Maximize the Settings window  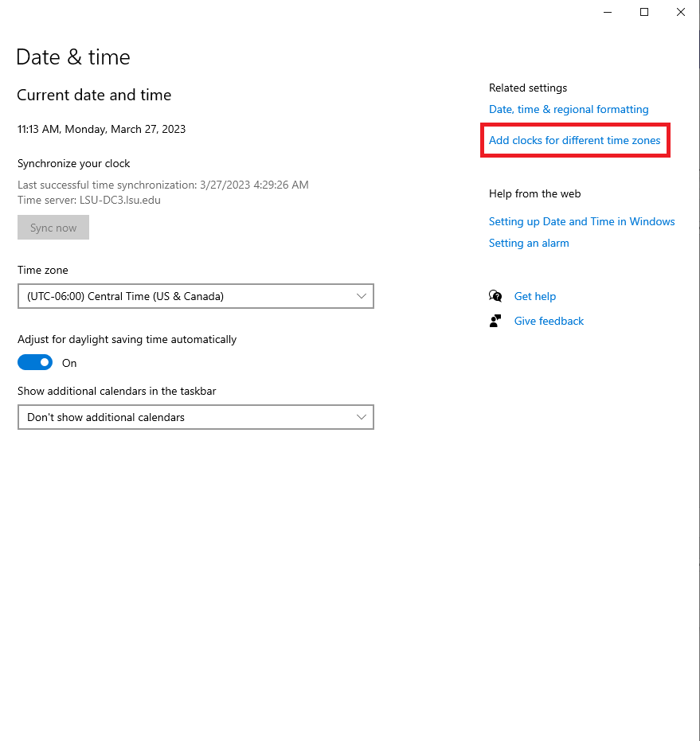pyautogui.click(x=644, y=12)
